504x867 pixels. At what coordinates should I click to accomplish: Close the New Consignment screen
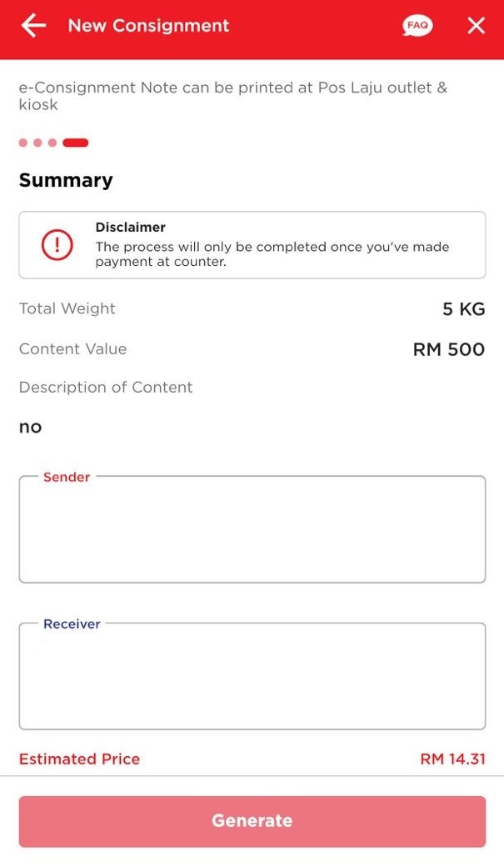[x=476, y=26]
